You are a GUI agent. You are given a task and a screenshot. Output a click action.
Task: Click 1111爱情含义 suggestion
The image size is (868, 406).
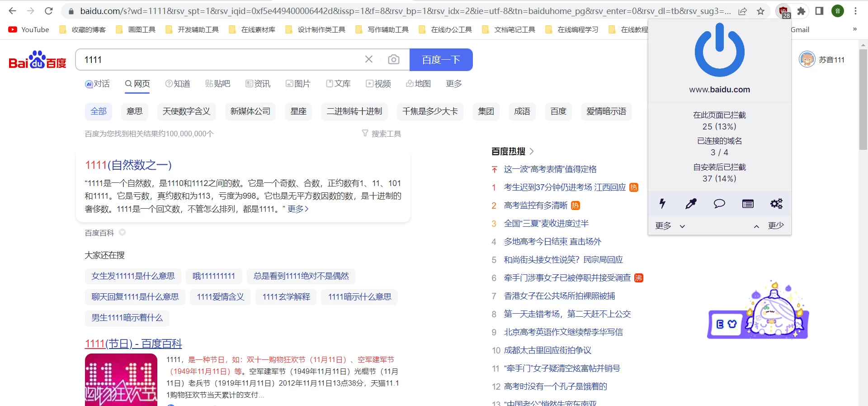point(220,297)
